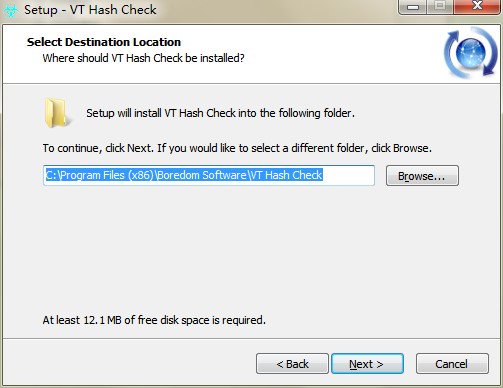Image resolution: width=503 pixels, height=388 pixels.
Task: Click the "Select Destination Location" heading
Action: [x=104, y=42]
